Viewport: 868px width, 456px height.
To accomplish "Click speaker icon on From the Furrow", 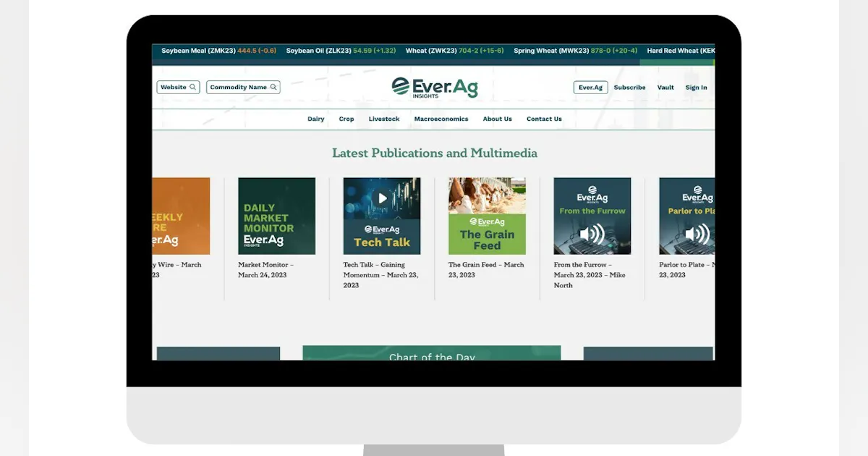I will (x=592, y=234).
